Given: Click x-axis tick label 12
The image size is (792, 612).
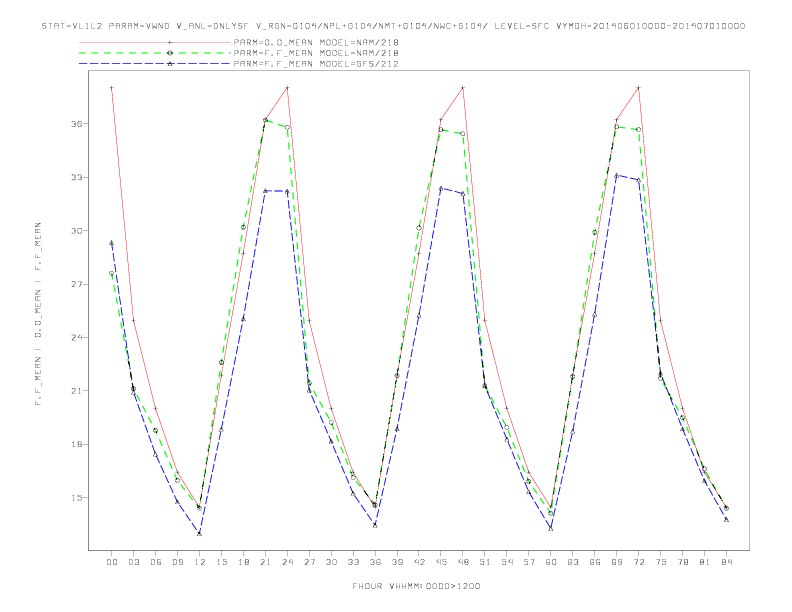Looking at the screenshot, I should [200, 562].
